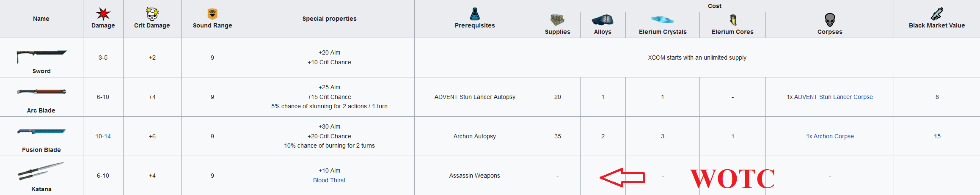Open the ADVENT Stun Lancer Corpse link
This screenshot has width=980, height=195.
(833, 97)
